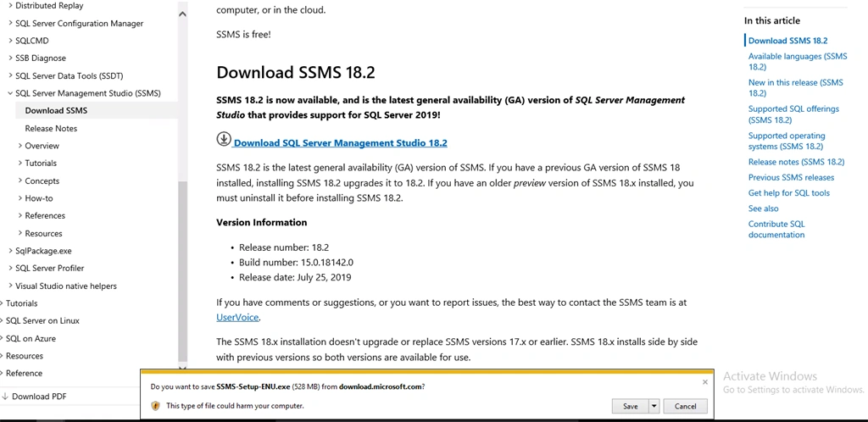Jump to See also section
868x422 pixels.
tap(764, 208)
